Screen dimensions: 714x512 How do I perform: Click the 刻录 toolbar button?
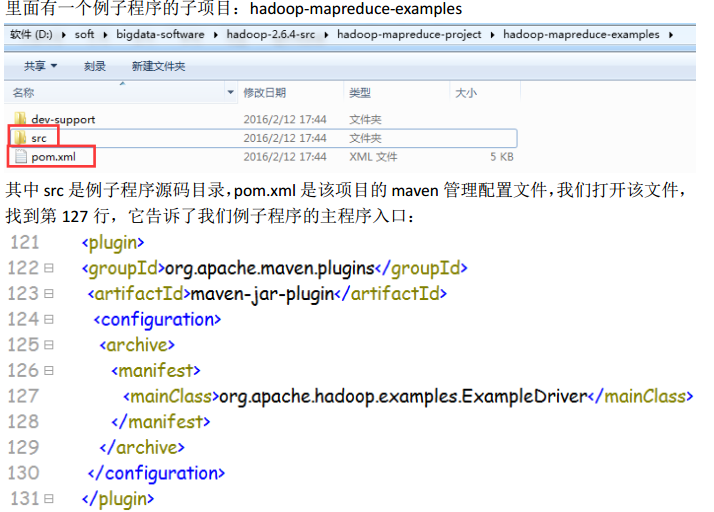click(x=95, y=66)
